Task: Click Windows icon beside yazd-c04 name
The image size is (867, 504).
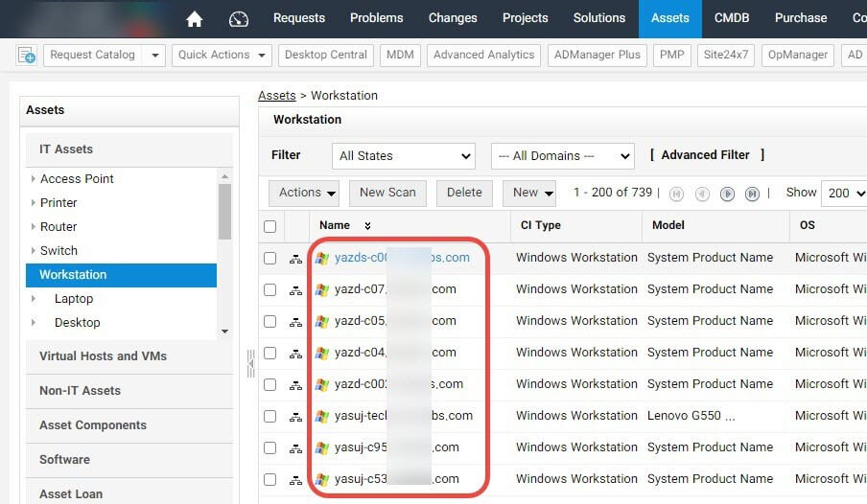Action: coord(322,353)
